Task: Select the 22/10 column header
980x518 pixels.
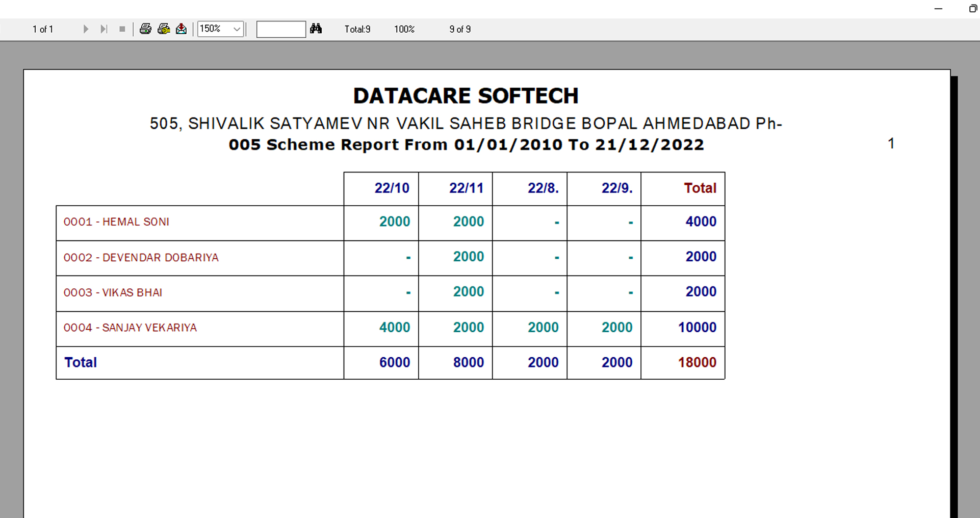Action: click(392, 188)
